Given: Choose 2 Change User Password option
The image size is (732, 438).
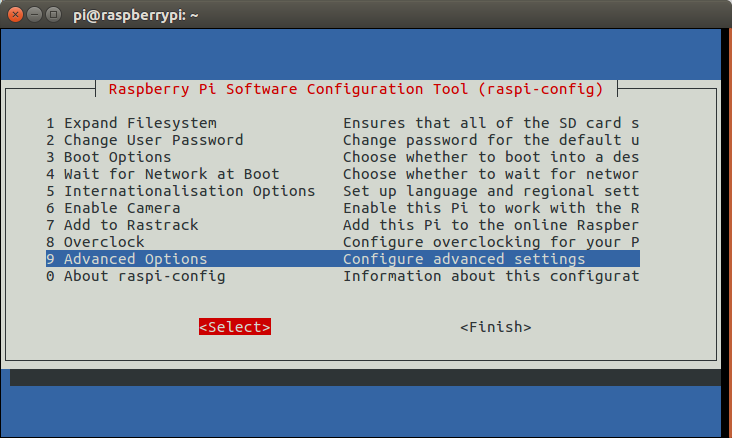Looking at the screenshot, I should (x=145, y=140).
